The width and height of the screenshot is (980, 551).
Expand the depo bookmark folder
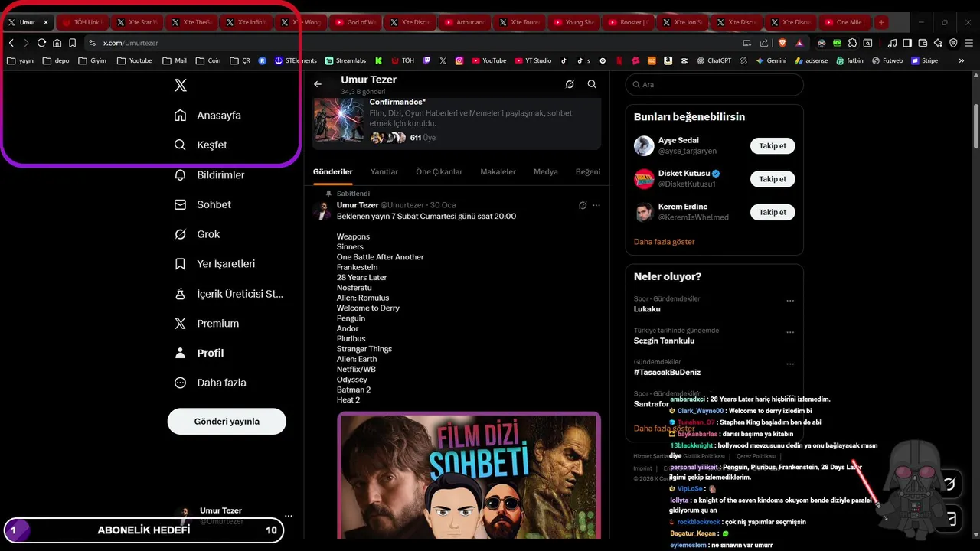click(x=56, y=60)
